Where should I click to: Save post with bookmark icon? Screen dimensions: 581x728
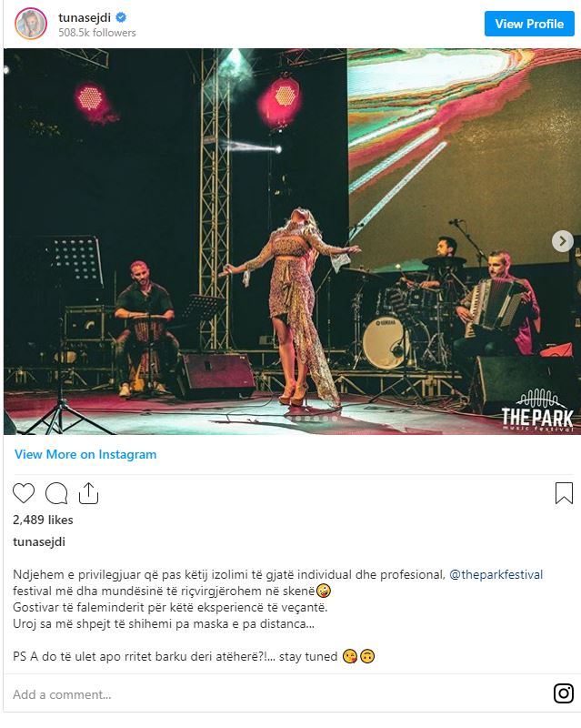564,493
